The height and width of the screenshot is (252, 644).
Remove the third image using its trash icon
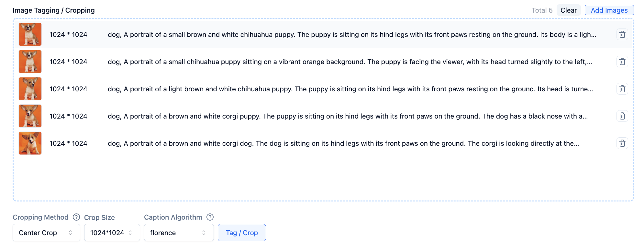[x=622, y=89]
